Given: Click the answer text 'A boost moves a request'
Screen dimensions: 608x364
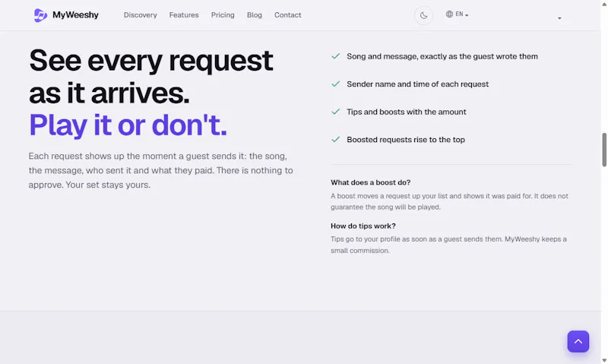Looking at the screenshot, I should click(449, 201).
